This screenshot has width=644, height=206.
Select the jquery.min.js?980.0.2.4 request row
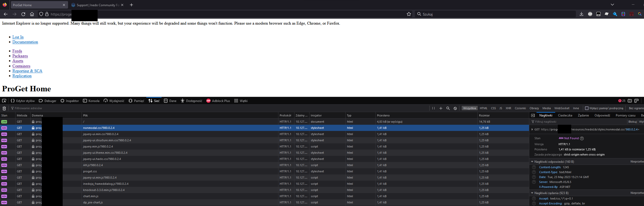(x=264, y=146)
